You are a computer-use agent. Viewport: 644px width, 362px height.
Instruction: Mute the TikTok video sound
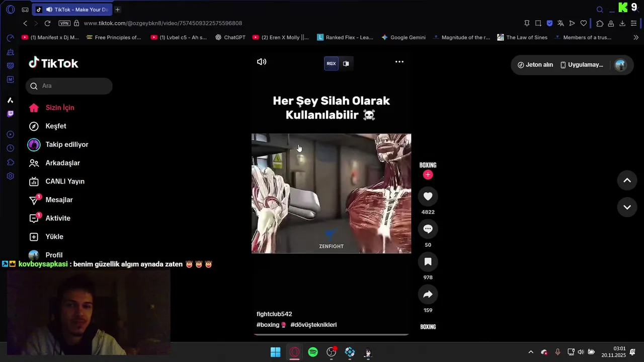coord(262,62)
